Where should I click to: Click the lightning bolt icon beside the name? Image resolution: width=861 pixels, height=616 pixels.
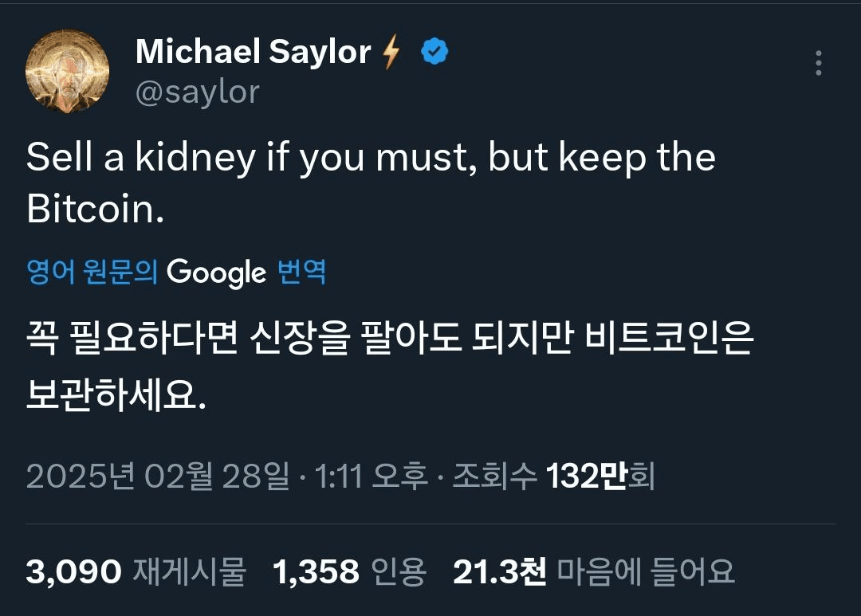pos(391,53)
